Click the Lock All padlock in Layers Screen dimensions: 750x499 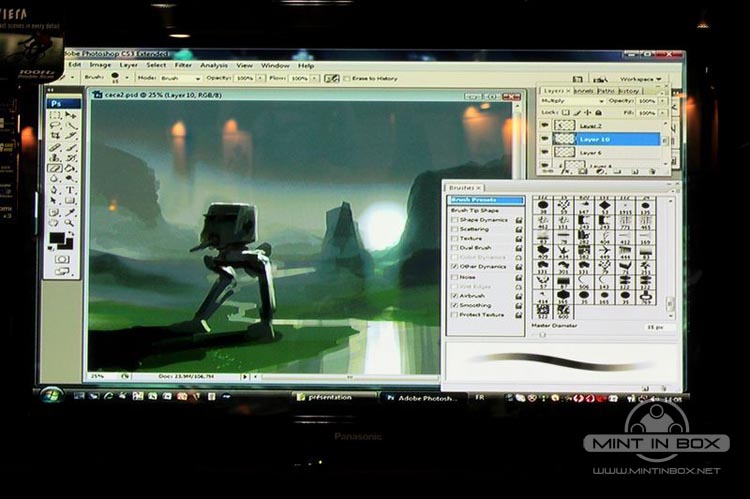pos(598,112)
